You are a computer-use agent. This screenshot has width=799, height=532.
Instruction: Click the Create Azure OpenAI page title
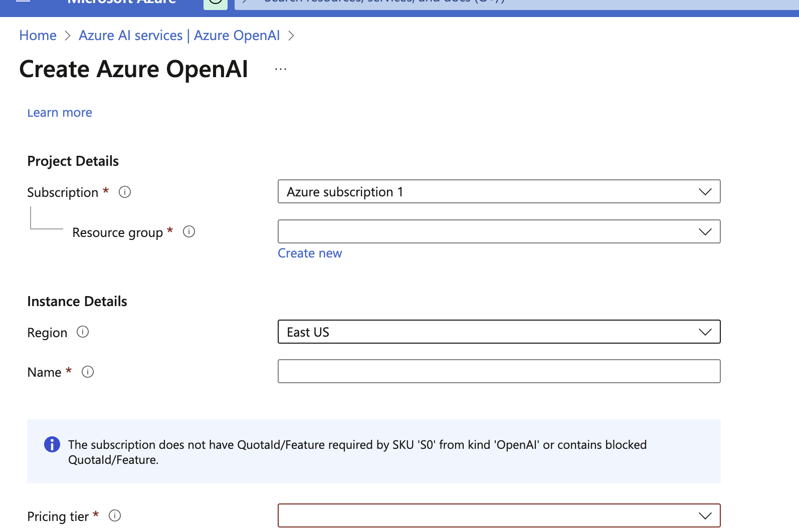[x=133, y=69]
